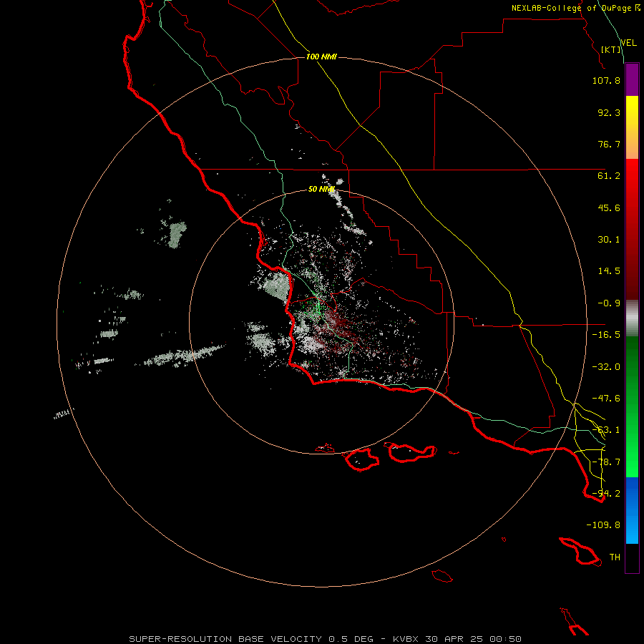The image size is (644, 644).
Task: Click the -109.8 velocity scale value
Action: click(x=603, y=525)
